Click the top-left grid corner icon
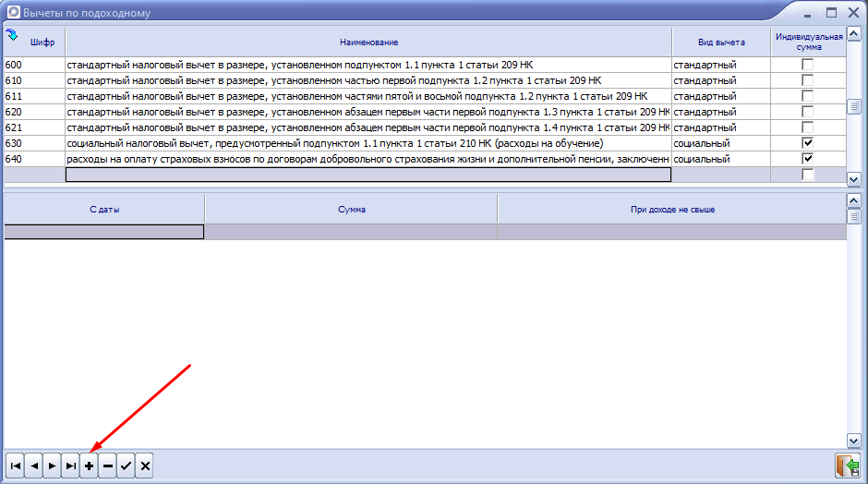Screen dimensions: 868x484 click(x=11, y=35)
